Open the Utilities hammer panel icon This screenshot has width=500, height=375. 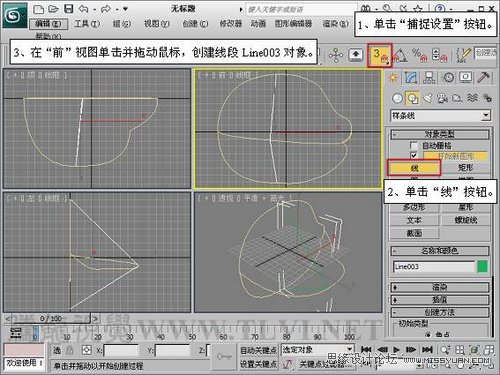[x=483, y=77]
